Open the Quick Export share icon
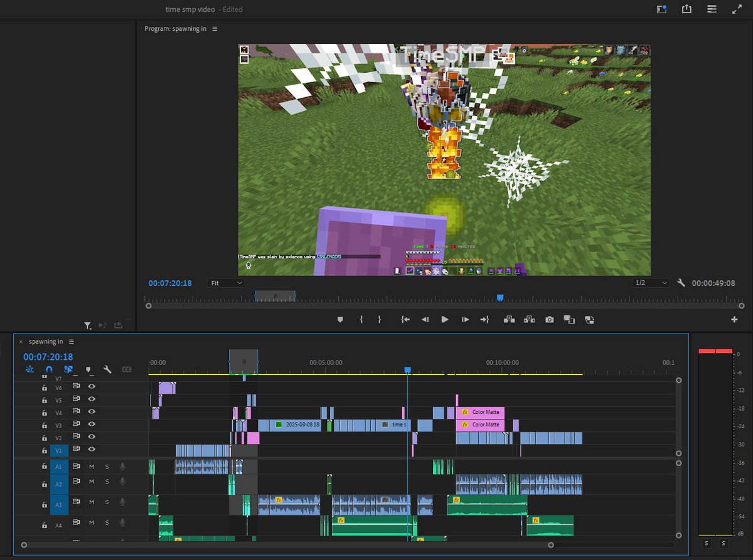Screen dimensions: 753x560 pyautogui.click(x=686, y=9)
